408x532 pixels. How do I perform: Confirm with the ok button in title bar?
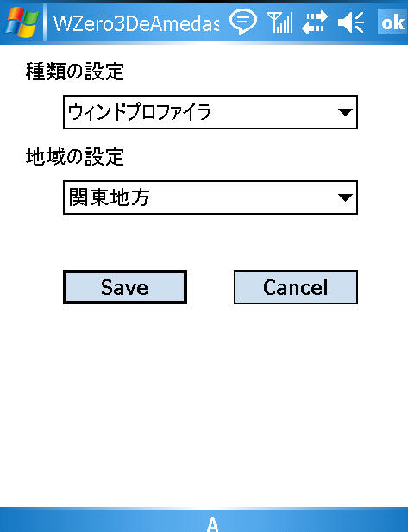392,22
